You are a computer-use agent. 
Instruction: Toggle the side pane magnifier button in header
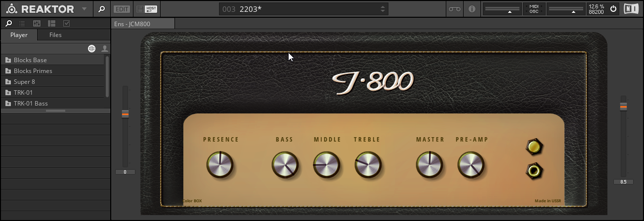point(101,9)
